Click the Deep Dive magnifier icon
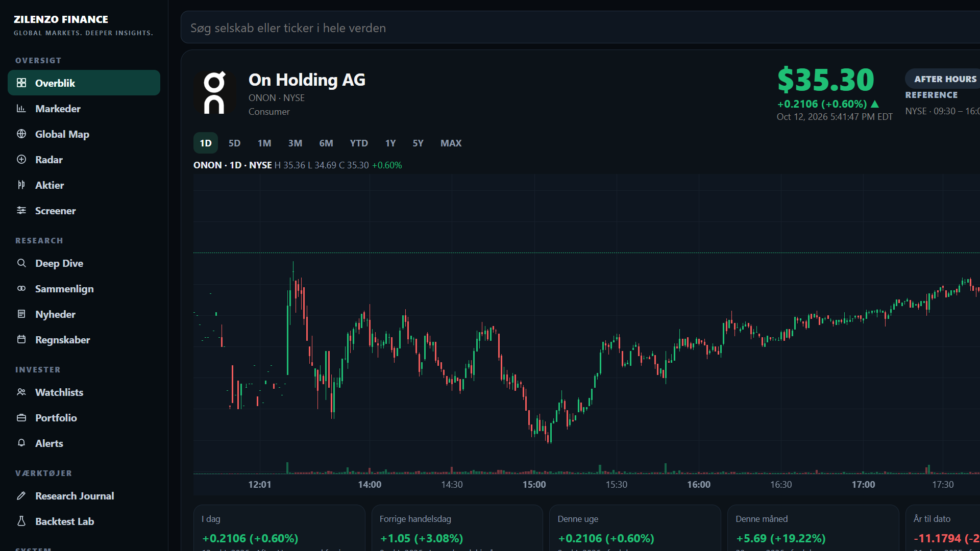The width and height of the screenshot is (980, 551). (x=21, y=263)
